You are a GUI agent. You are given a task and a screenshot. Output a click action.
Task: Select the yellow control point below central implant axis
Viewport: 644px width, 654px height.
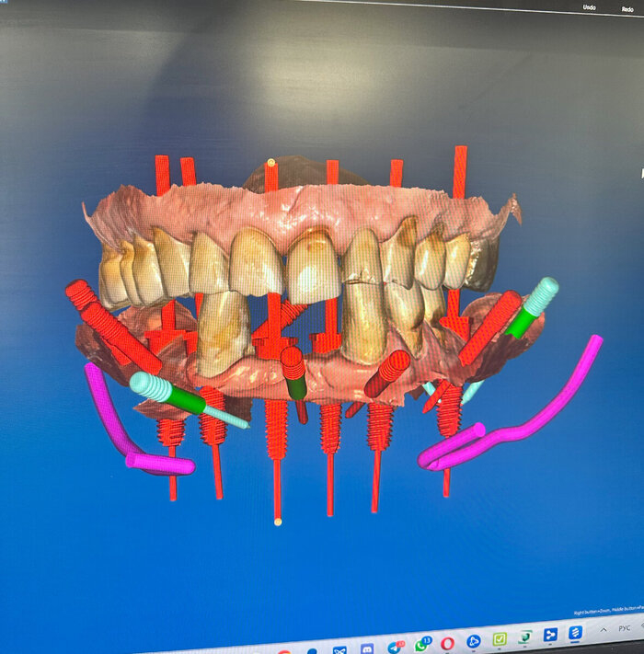pyautogui.click(x=278, y=522)
